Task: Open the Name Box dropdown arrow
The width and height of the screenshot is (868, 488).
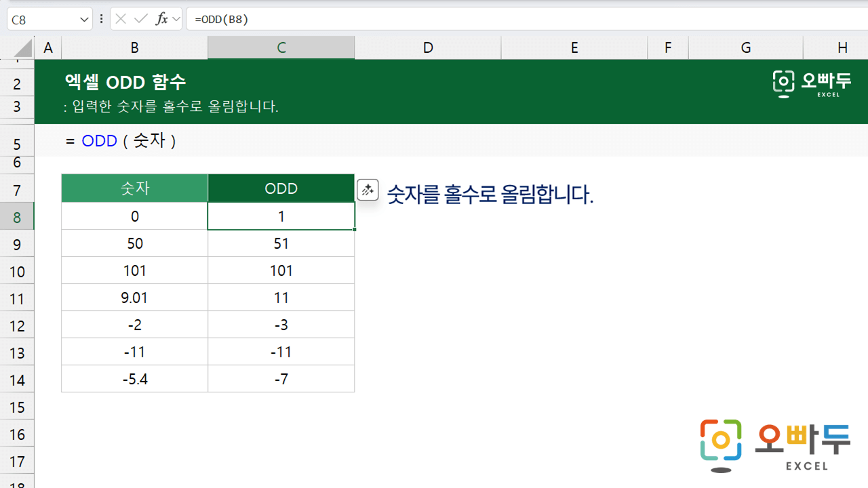Action: pyautogui.click(x=84, y=18)
